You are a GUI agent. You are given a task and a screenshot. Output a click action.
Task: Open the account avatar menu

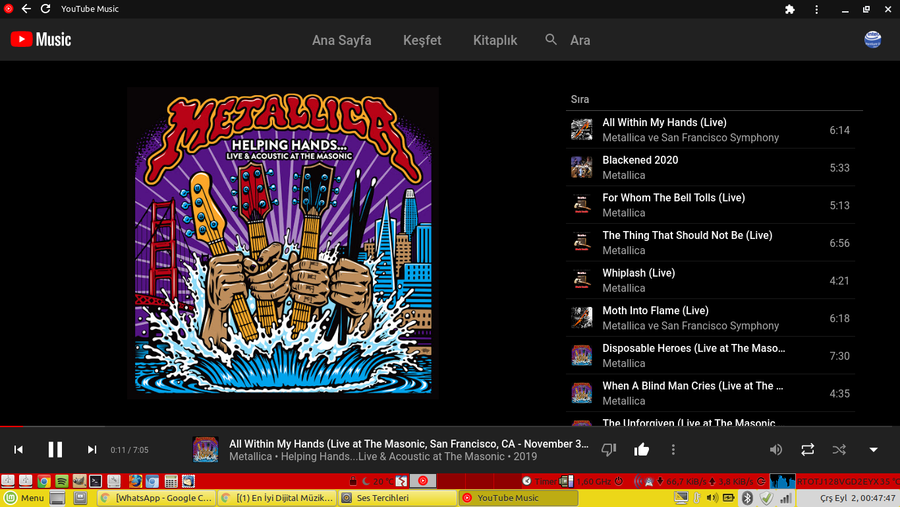tap(872, 40)
